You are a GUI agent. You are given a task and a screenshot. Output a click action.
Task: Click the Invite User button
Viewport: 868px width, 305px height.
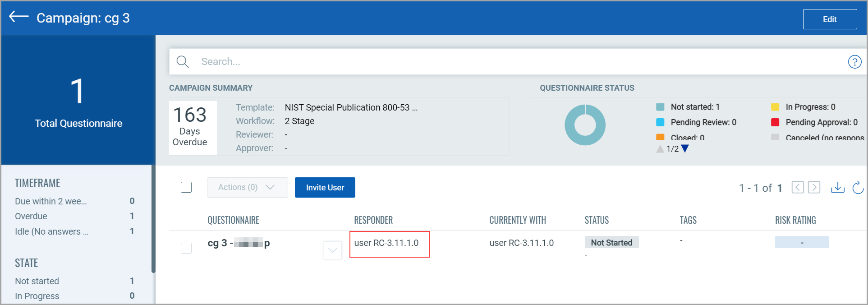click(x=325, y=187)
